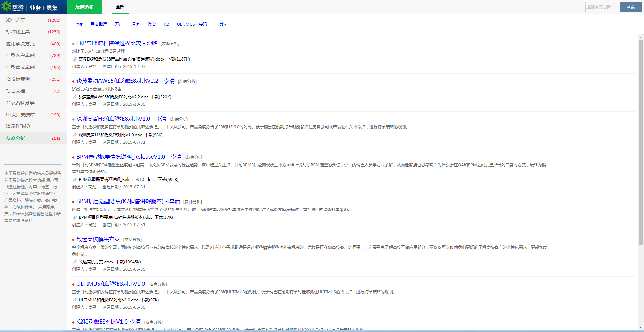Click the 查询 search button
644x332 pixels.
(x=631, y=7)
